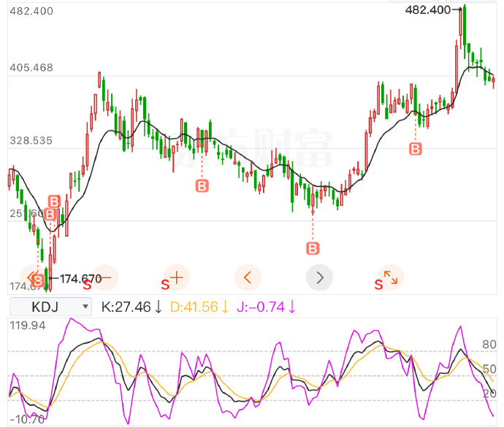Click the magenta J:-0.74 indicator value
This screenshot has width=504, height=427.
[266, 307]
